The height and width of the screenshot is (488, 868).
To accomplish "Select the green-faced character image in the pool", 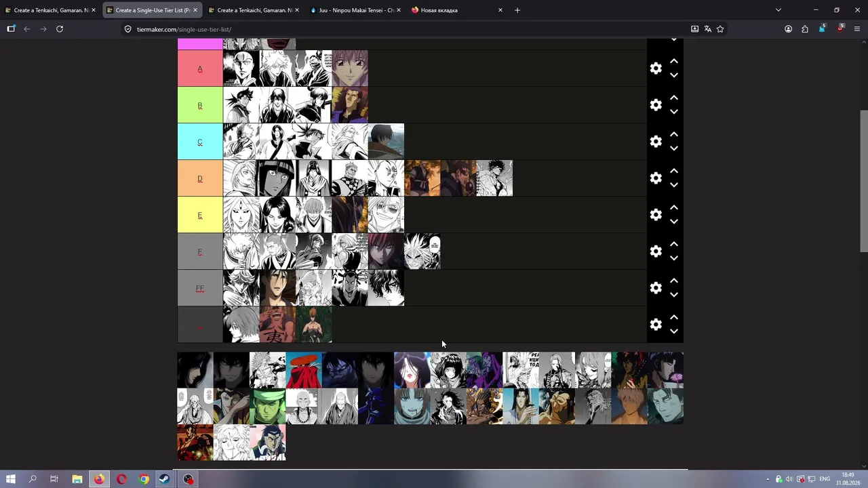I will click(268, 407).
